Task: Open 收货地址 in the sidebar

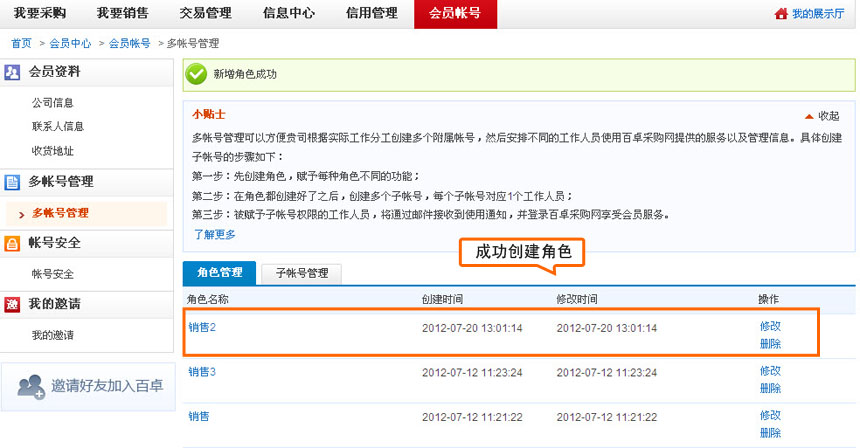Action: pos(52,151)
